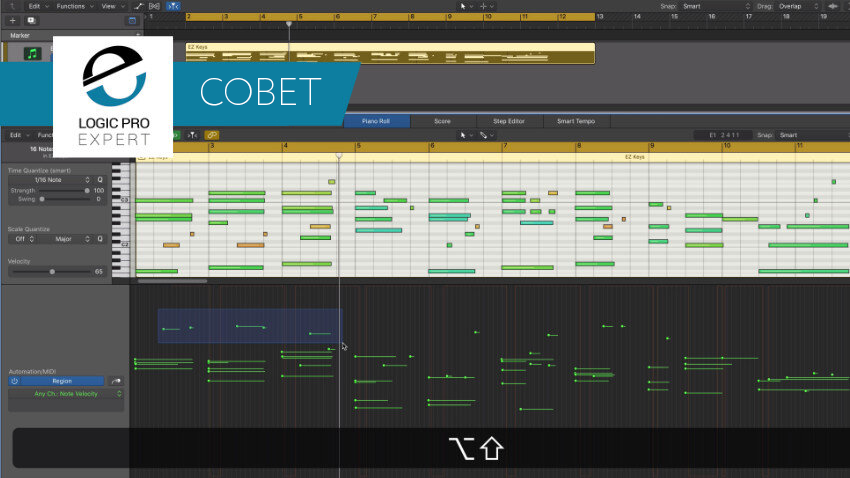Viewport: 850px width, 478px height.
Task: Click the duplicate track icon
Action: click(x=31, y=21)
